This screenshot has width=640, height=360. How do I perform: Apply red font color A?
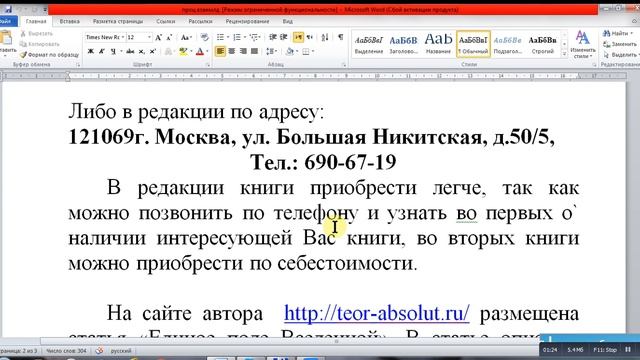coord(200,51)
